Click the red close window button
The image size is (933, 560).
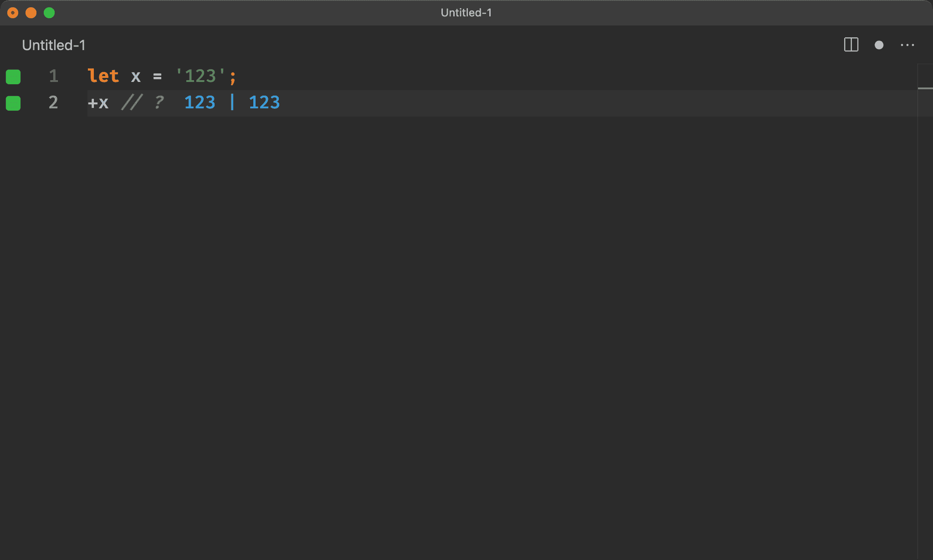click(x=13, y=13)
